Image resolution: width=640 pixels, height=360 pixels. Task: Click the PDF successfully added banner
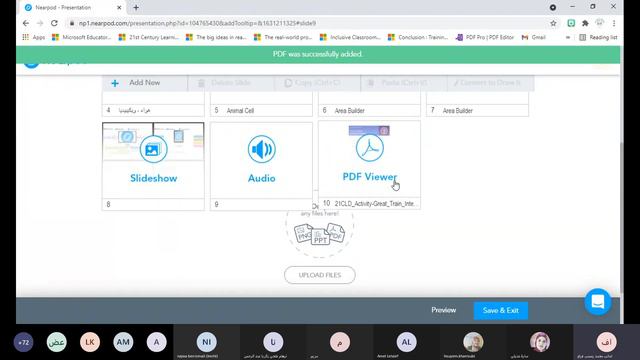click(x=318, y=54)
